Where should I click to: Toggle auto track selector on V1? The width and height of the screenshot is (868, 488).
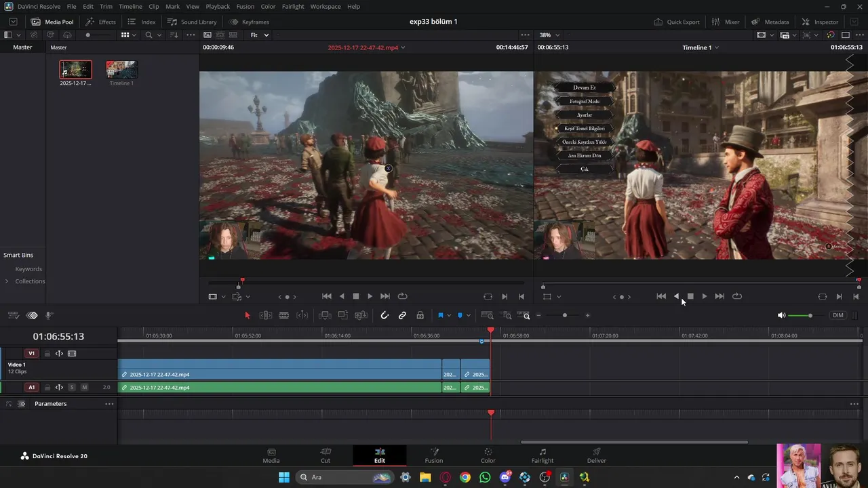point(59,353)
